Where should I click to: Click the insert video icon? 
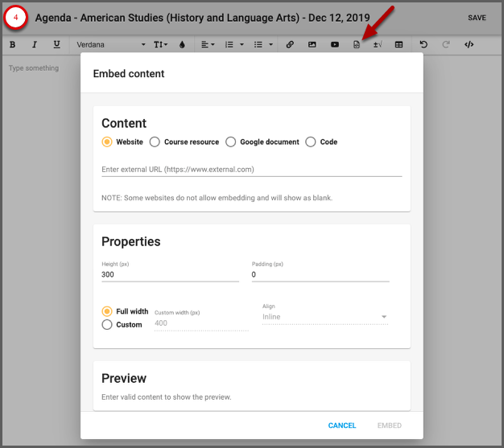tap(335, 45)
